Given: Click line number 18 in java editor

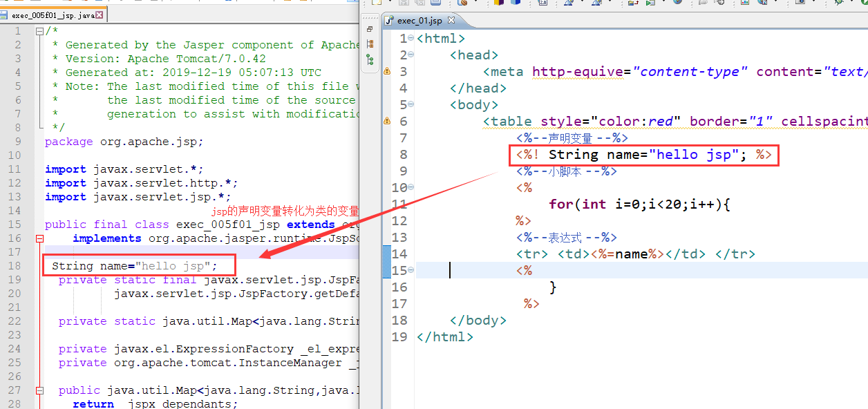Looking at the screenshot, I should (x=15, y=266).
